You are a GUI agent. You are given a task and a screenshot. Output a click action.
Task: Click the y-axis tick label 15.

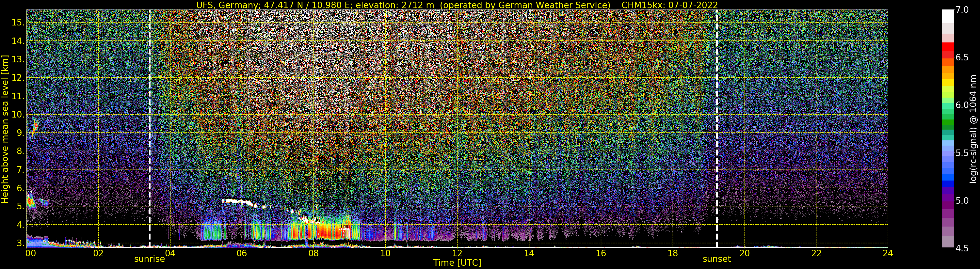(18, 23)
